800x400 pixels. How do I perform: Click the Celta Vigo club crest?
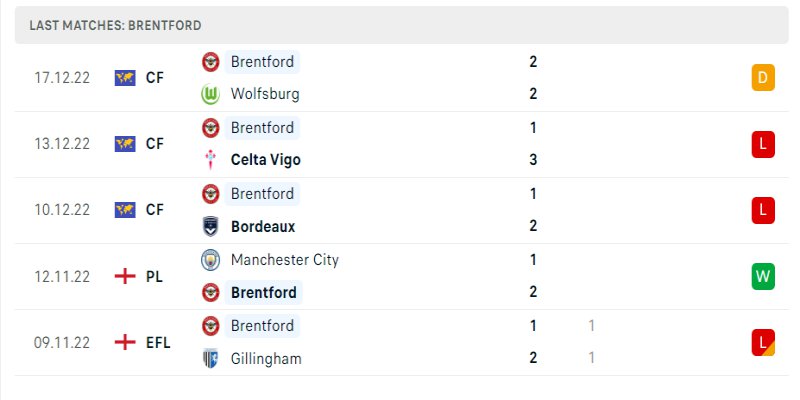pyautogui.click(x=211, y=160)
